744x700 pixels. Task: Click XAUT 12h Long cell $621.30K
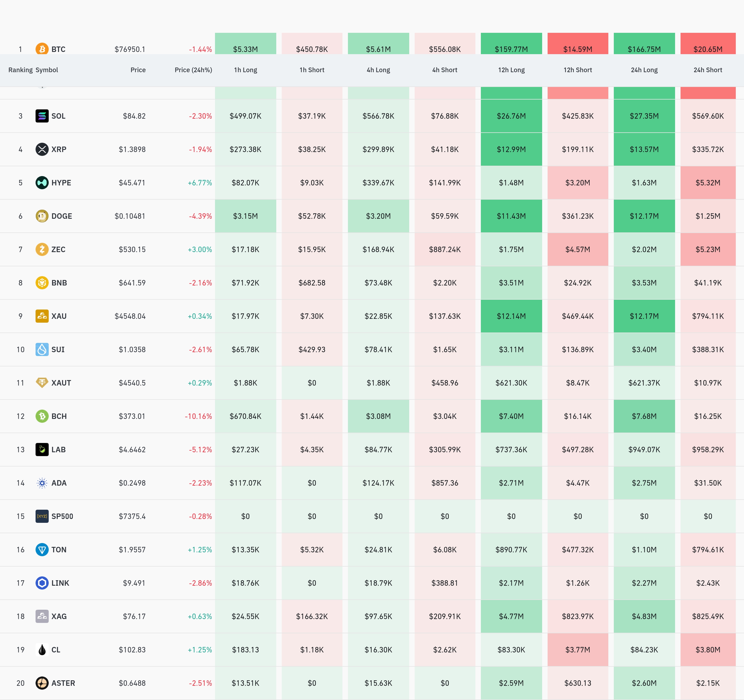512,383
